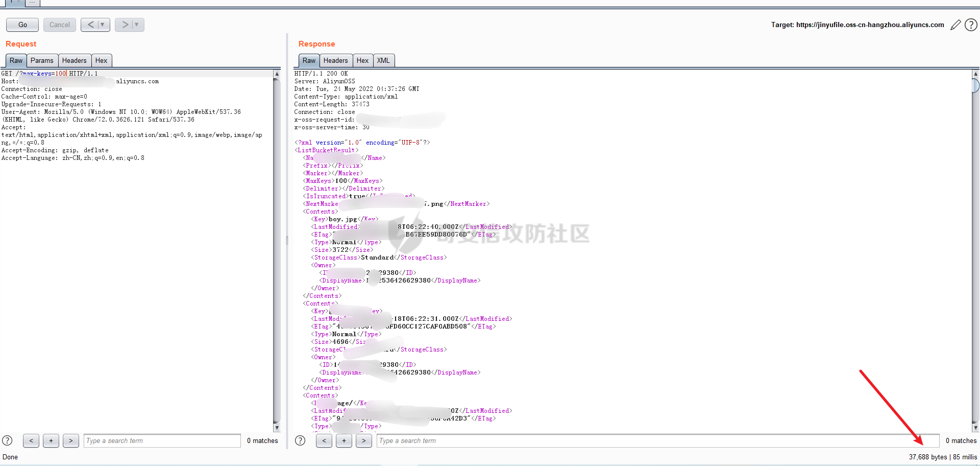The image size is (980, 466).
Task: Click the plus button beside request search
Action: point(51,440)
